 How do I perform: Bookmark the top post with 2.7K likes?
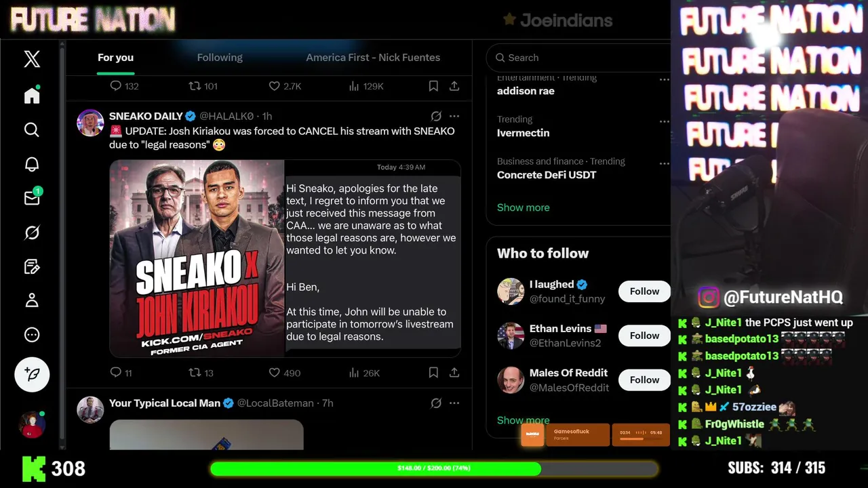tap(433, 86)
